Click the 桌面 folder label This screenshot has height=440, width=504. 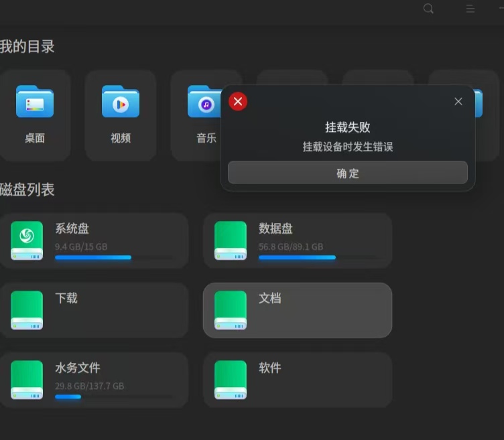tap(35, 138)
